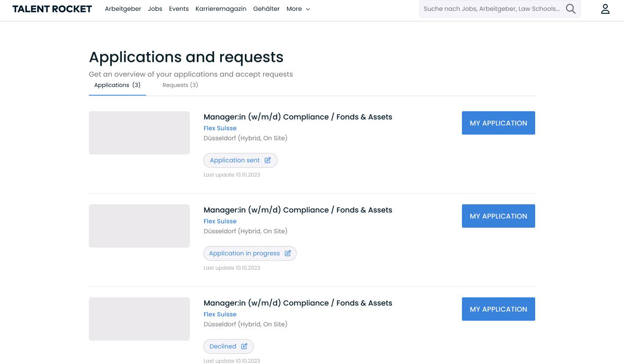
Task: Click Düsseldorf location text in in-progress card
Action: [x=246, y=231]
